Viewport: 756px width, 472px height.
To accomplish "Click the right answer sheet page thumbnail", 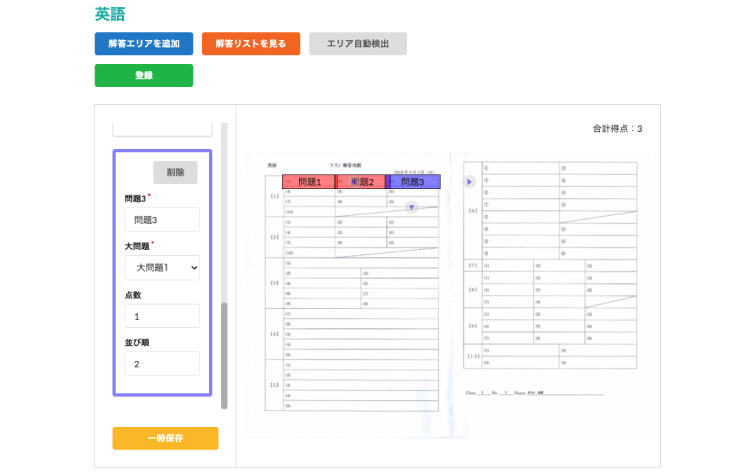I will coord(550,295).
